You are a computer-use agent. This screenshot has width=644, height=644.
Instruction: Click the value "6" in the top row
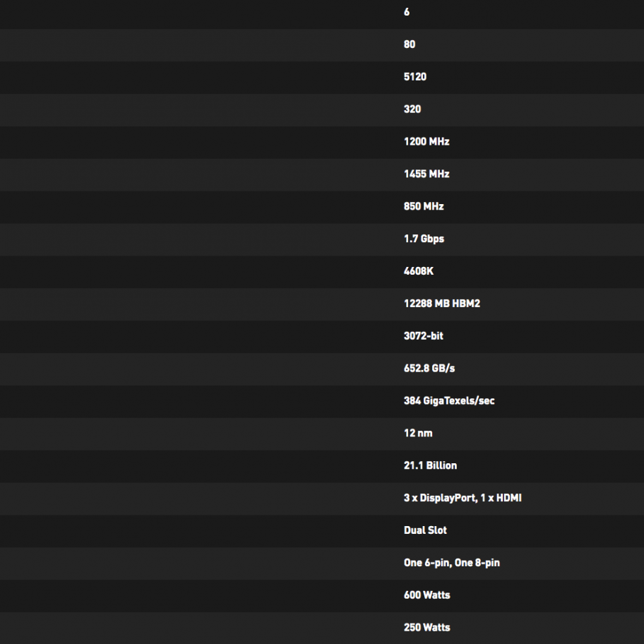tap(407, 12)
